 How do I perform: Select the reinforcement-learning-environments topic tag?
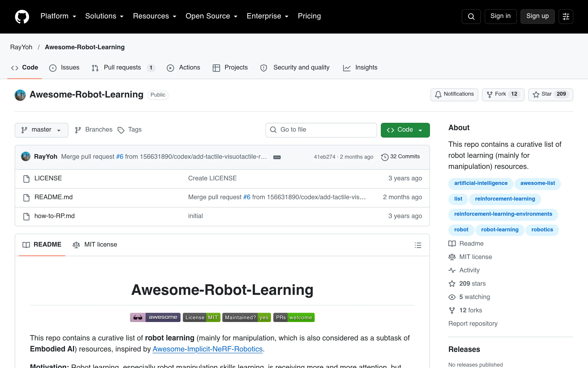tap(503, 214)
